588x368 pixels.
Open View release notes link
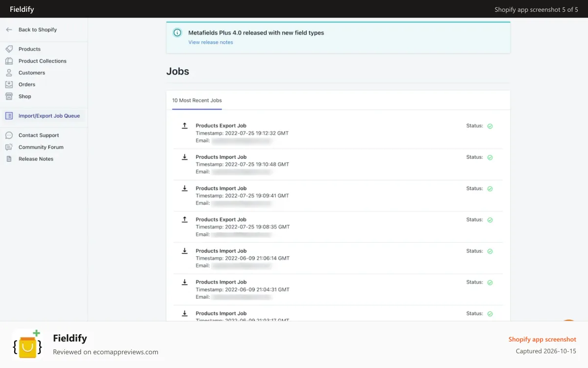(211, 43)
